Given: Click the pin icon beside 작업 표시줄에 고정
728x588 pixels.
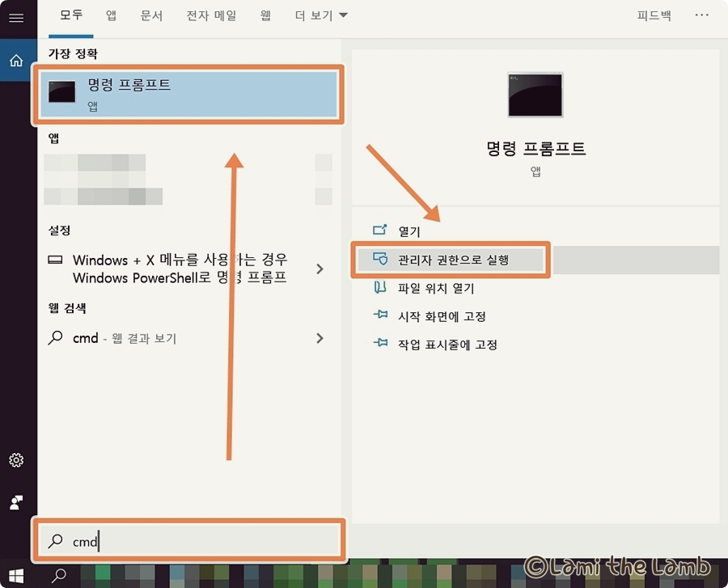Looking at the screenshot, I should (x=380, y=343).
